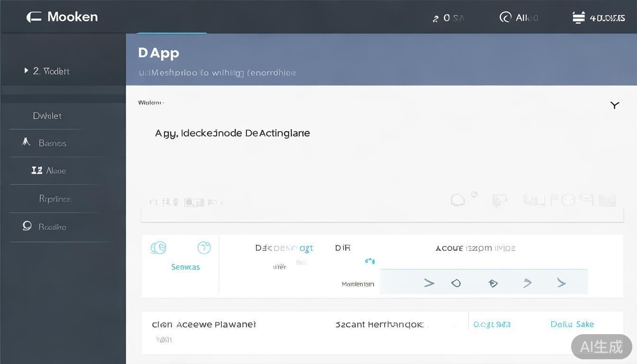Click the Mooken logo icon

click(x=34, y=18)
